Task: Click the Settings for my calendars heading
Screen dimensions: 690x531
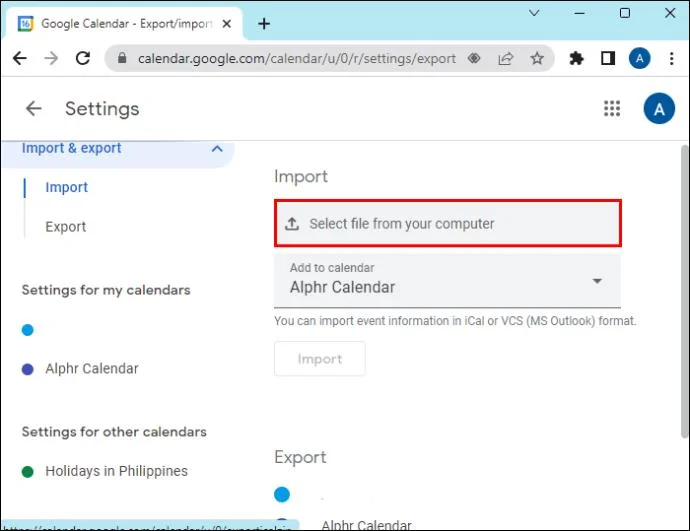Action: [106, 290]
